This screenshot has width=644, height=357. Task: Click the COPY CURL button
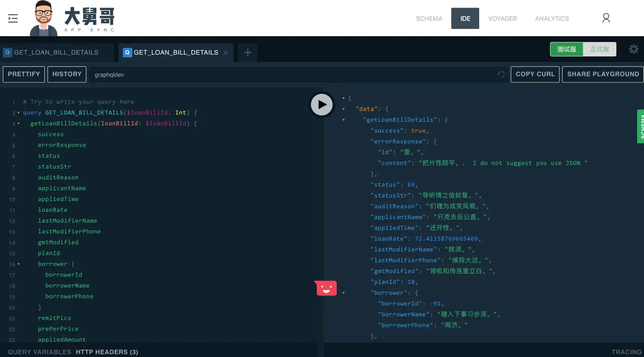(535, 74)
